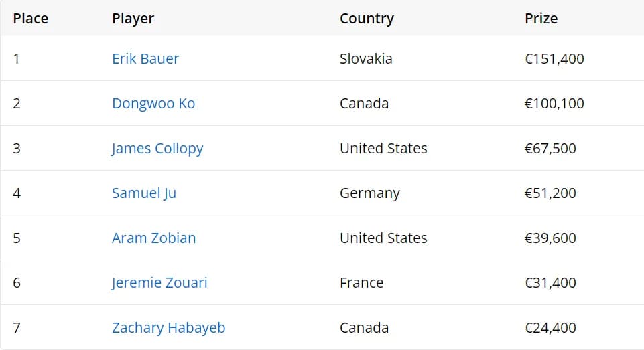
Task: Click the €39,600 prize amount
Action: tap(550, 238)
